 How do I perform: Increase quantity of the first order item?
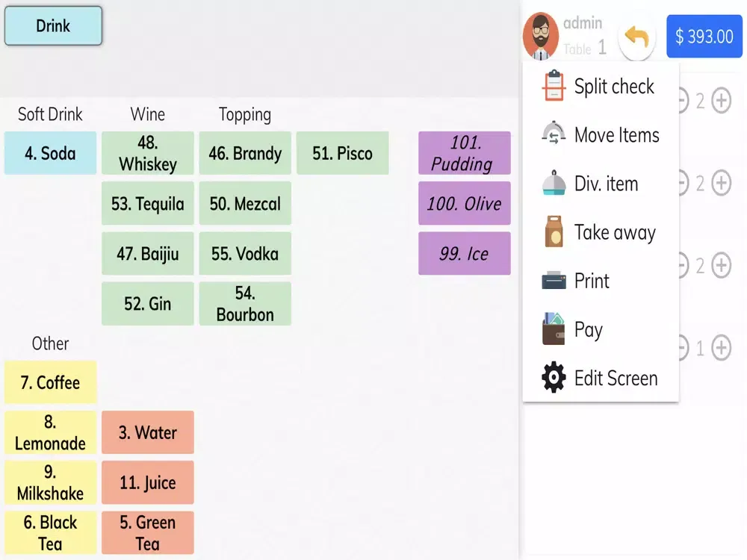tap(721, 100)
